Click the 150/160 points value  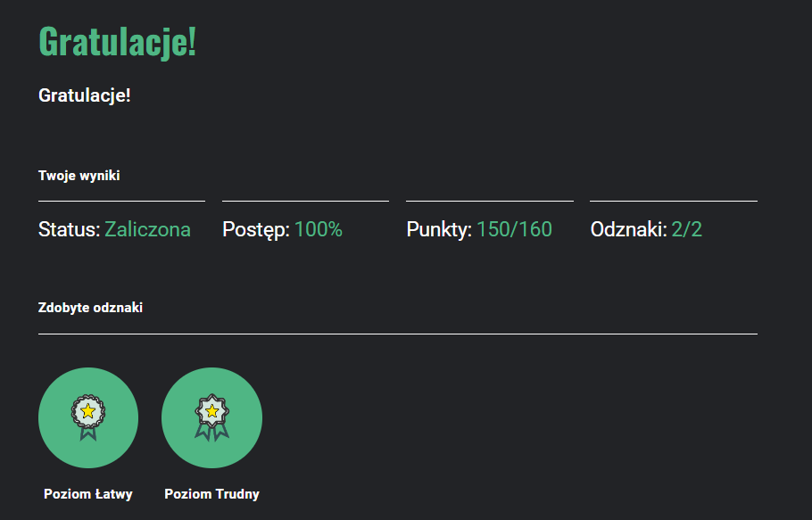(x=516, y=229)
